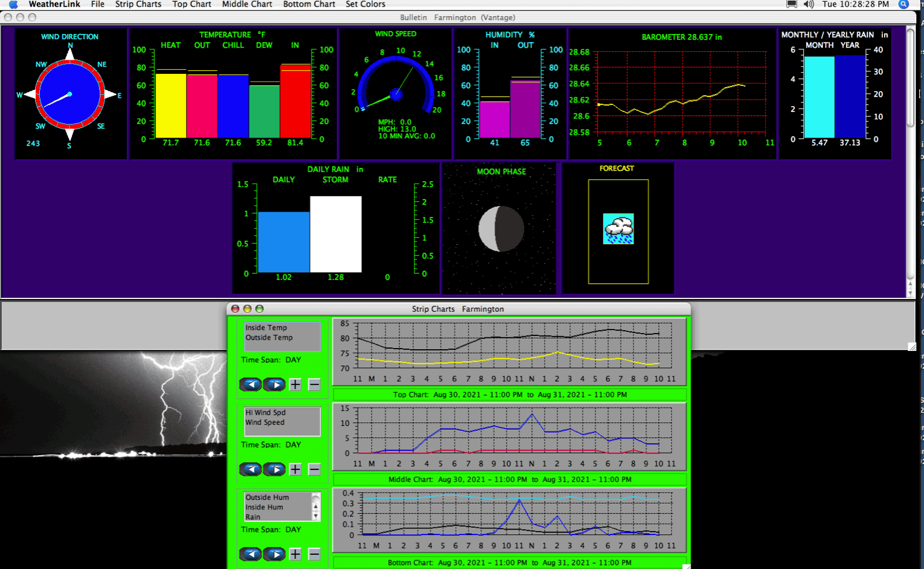Image resolution: width=924 pixels, height=569 pixels.
Task: Click the volume icon in menu bar
Action: [808, 4]
